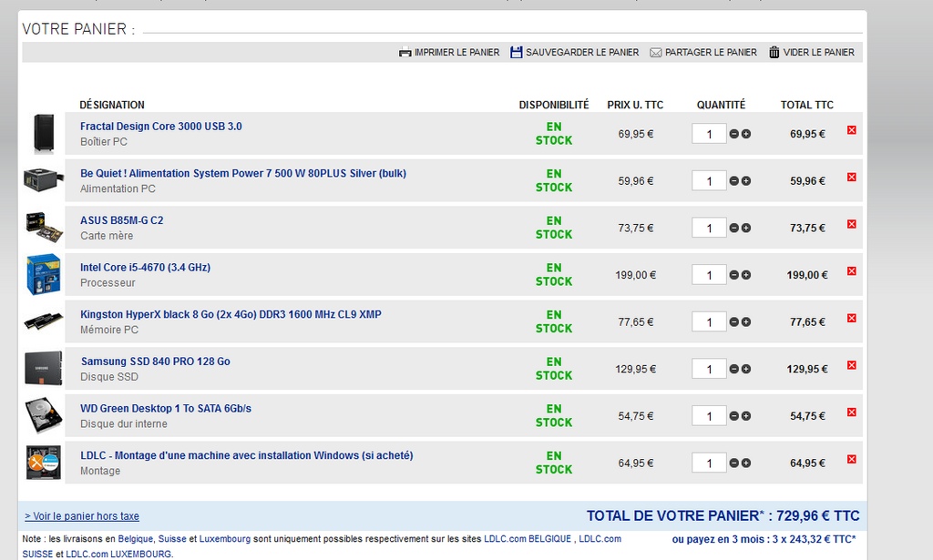Image resolution: width=933 pixels, height=560 pixels.
Task: Go to LDLC.com BELGIQUE site link
Action: [x=528, y=538]
